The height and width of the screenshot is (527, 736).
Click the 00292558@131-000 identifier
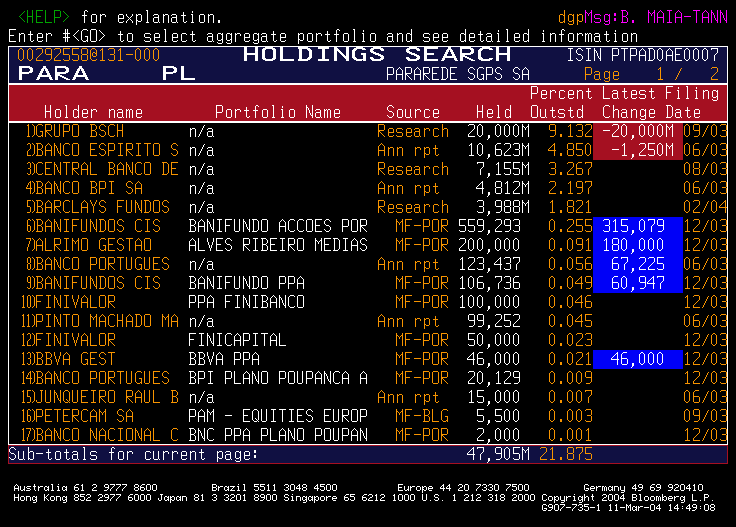coord(89,55)
